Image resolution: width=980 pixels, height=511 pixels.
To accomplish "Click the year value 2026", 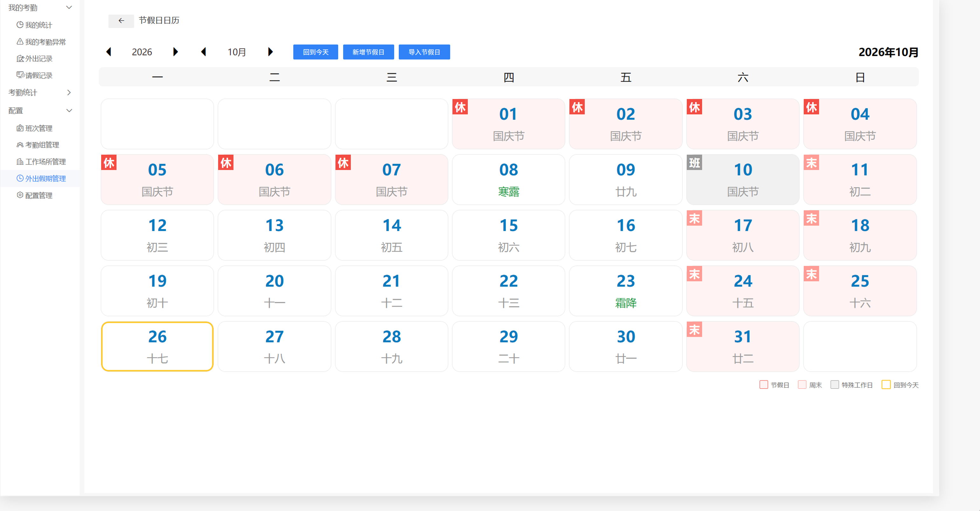I will click(142, 52).
